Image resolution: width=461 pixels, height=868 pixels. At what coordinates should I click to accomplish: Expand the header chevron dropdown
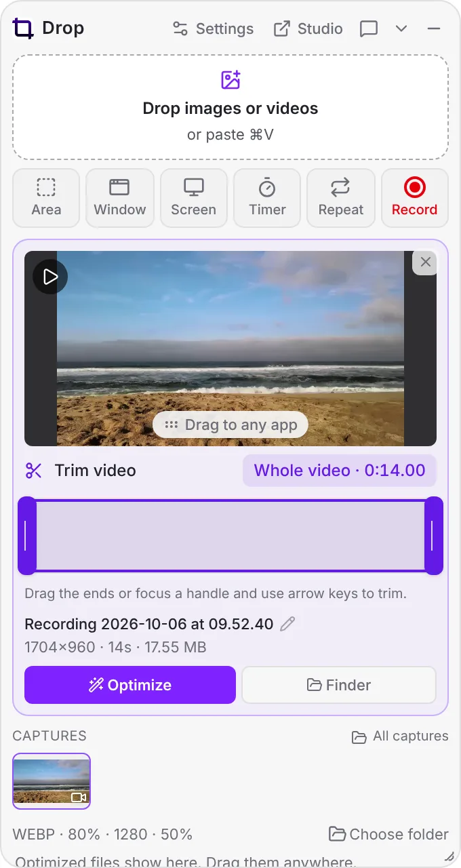[401, 28]
